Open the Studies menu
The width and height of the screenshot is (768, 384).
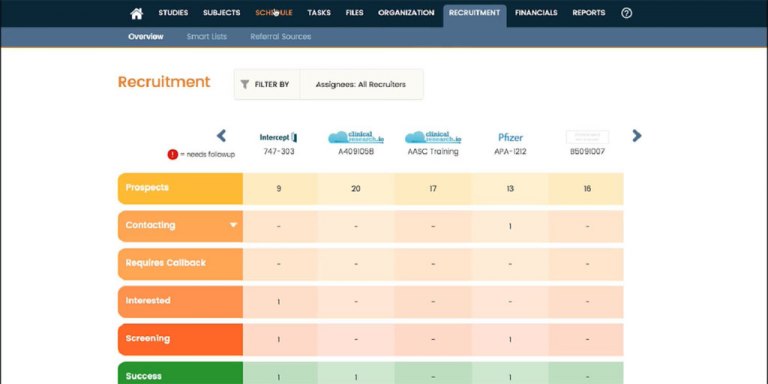coord(173,13)
